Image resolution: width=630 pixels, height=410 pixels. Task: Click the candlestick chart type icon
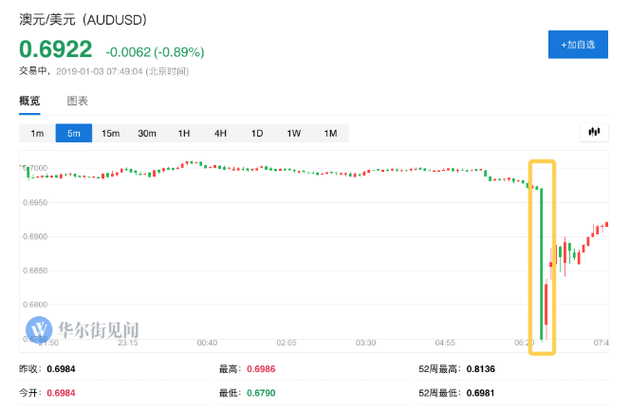pos(594,132)
